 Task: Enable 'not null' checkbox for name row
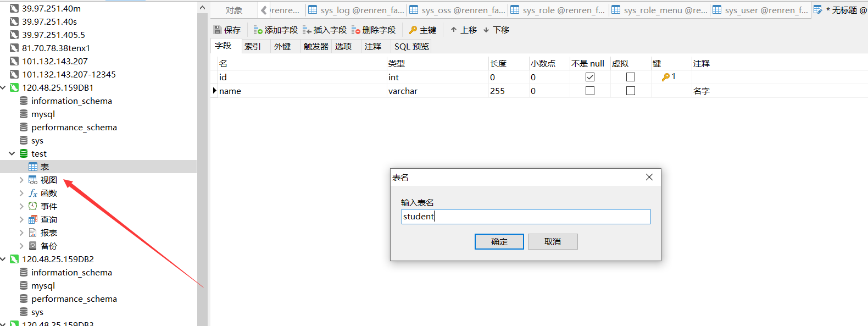pos(590,91)
